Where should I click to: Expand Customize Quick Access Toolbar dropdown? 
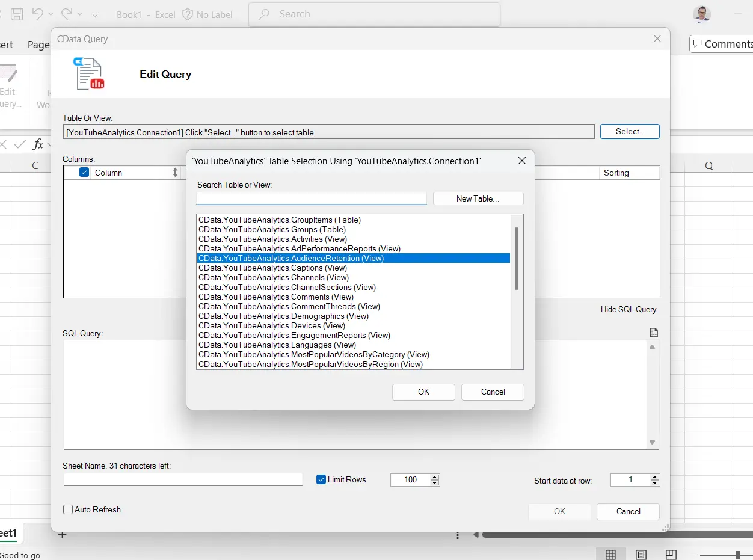click(x=96, y=14)
